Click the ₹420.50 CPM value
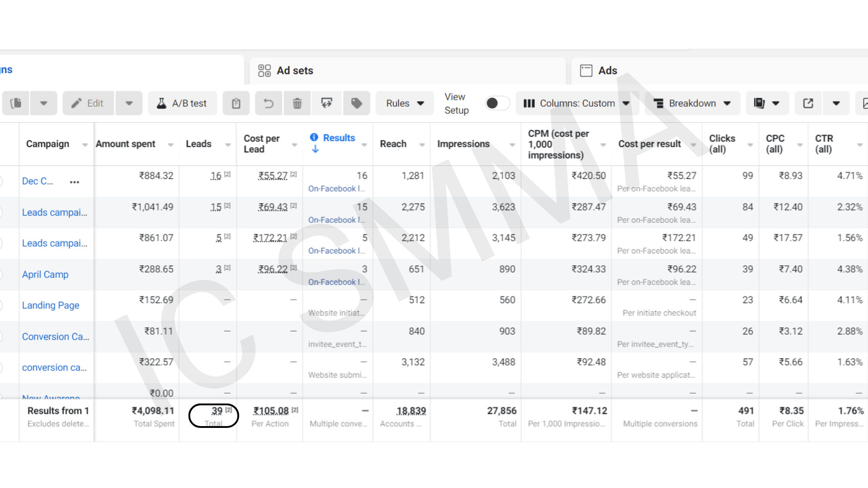Screen dimensions: 868x488 pyautogui.click(x=589, y=176)
